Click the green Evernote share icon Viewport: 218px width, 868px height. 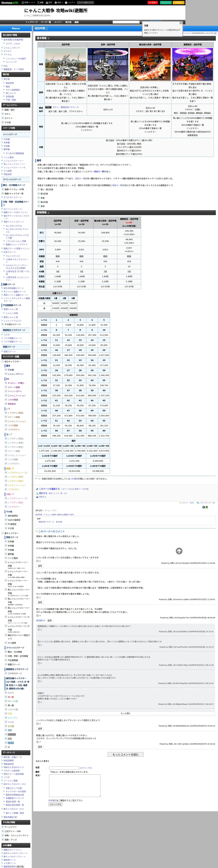point(207,507)
